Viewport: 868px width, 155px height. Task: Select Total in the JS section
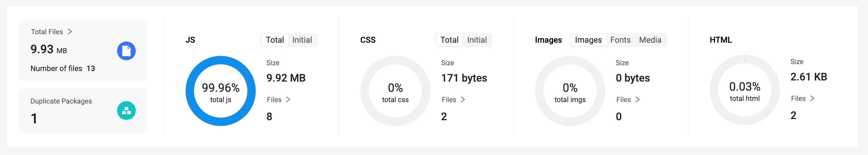275,40
